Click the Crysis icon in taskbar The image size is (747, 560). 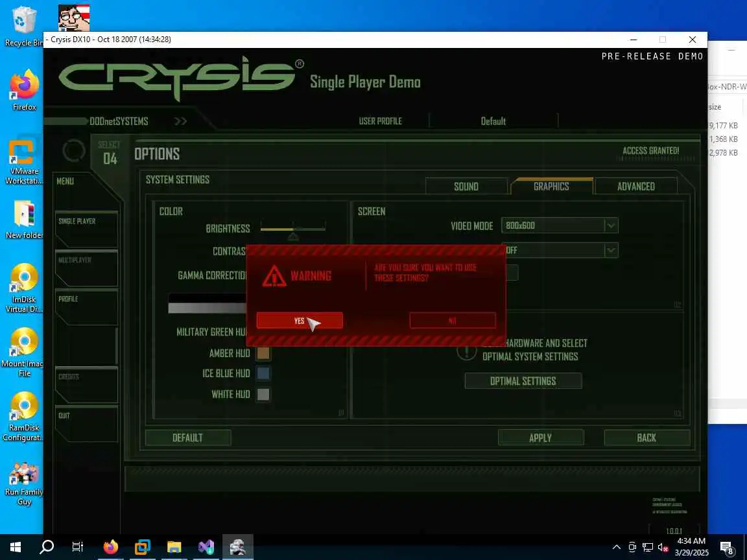point(237,547)
